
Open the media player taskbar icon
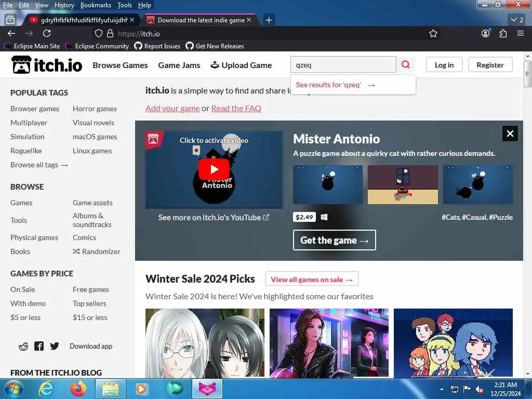click(141, 389)
